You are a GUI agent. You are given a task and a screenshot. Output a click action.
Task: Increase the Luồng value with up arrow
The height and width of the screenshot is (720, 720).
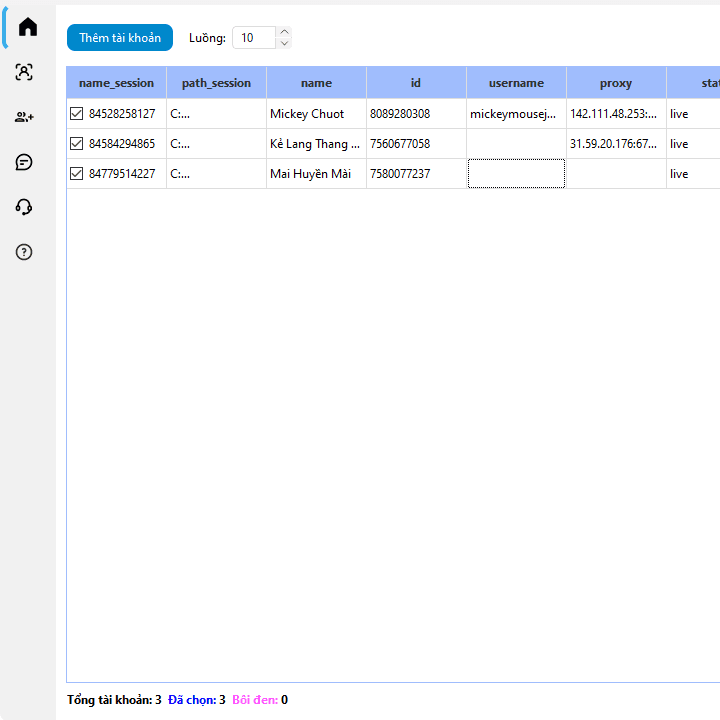[x=284, y=32]
